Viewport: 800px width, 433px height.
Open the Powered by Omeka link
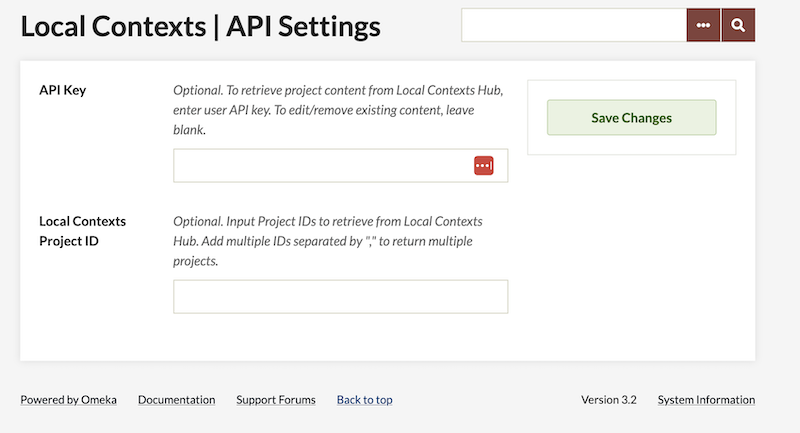(x=68, y=400)
